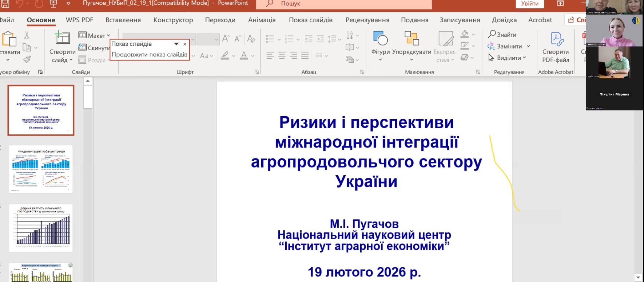
Task: Close the Показ слайдів popup
Action: 184,44
